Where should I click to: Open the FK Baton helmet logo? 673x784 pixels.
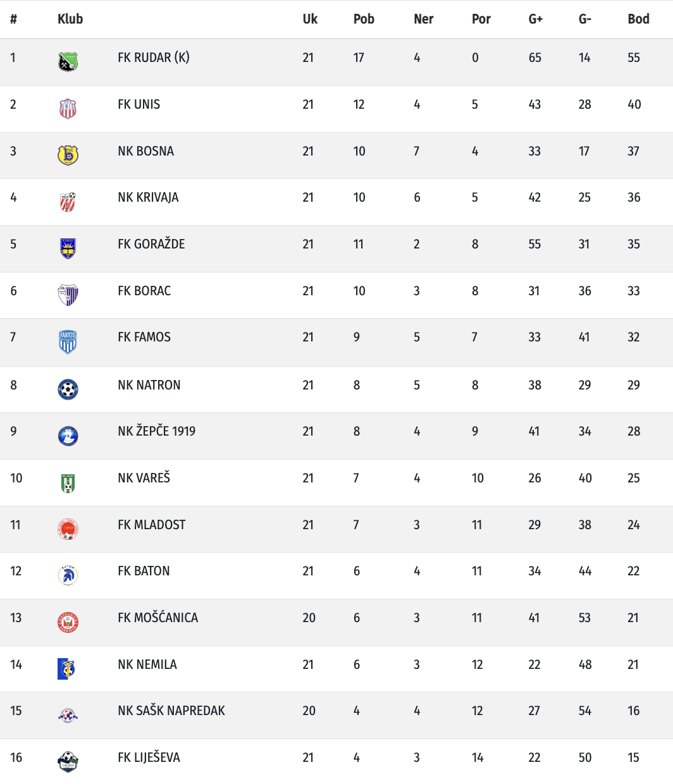pyautogui.click(x=68, y=575)
